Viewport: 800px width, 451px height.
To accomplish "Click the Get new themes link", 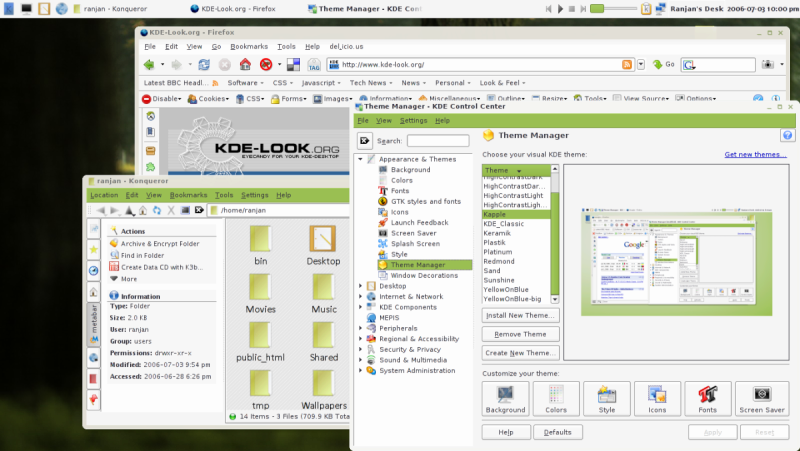I will (x=756, y=155).
